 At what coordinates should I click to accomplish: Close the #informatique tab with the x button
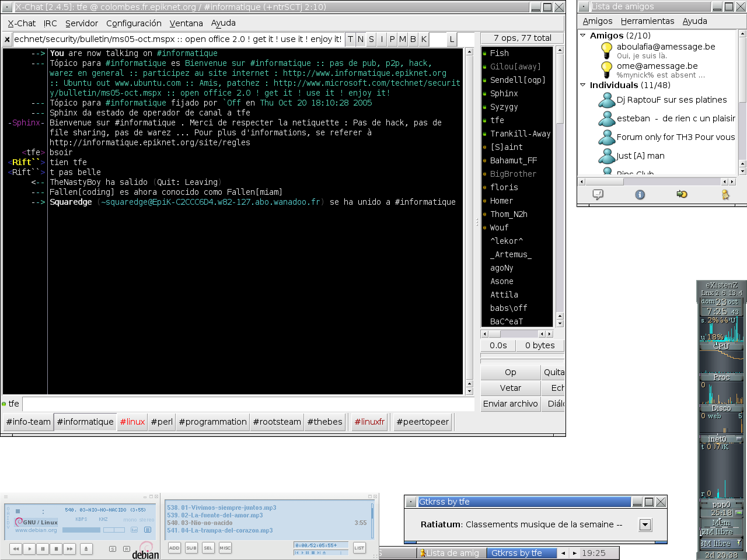coord(7,40)
